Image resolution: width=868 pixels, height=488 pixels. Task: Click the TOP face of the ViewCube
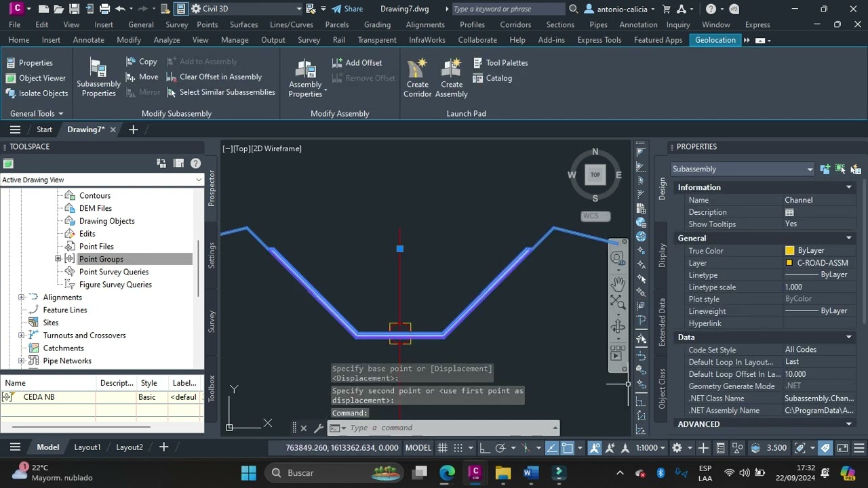595,175
